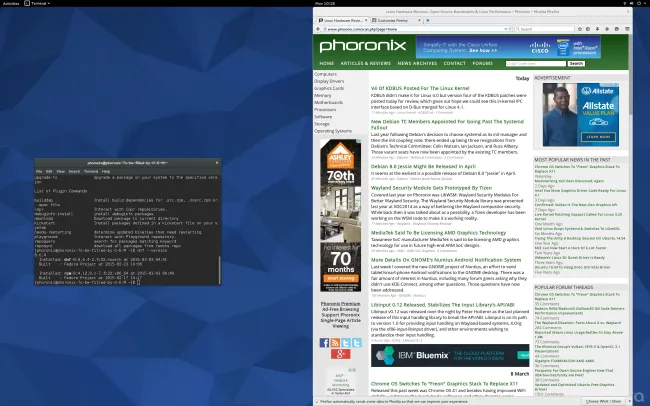Click the Firefox home icon
Image resolution: width=650 pixels, height=406 pixels.
click(x=607, y=29)
